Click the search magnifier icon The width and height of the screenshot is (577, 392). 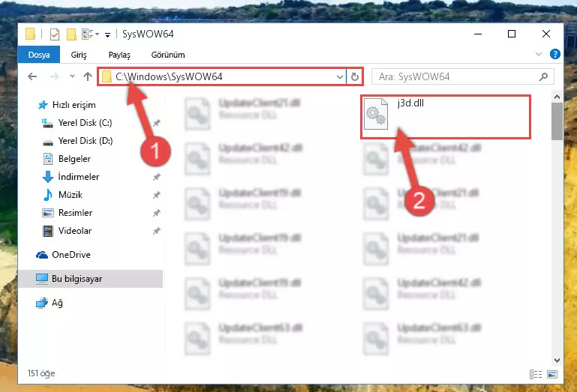tap(543, 76)
